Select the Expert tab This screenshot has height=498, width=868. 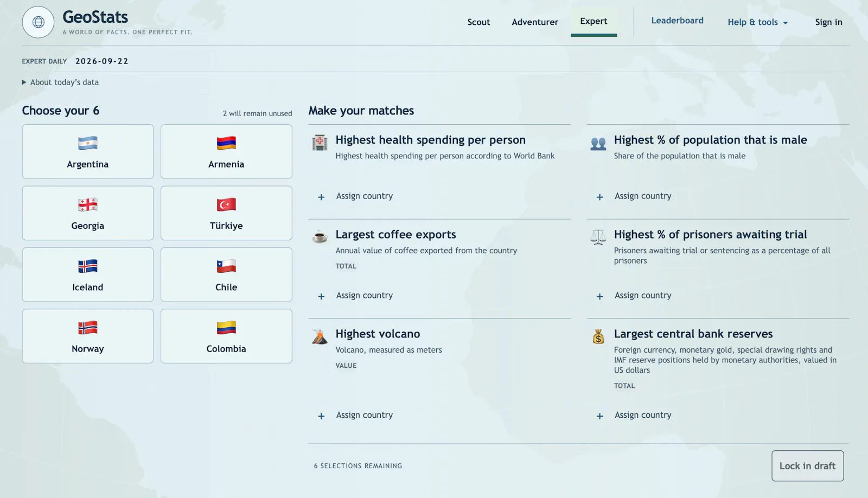tap(593, 21)
